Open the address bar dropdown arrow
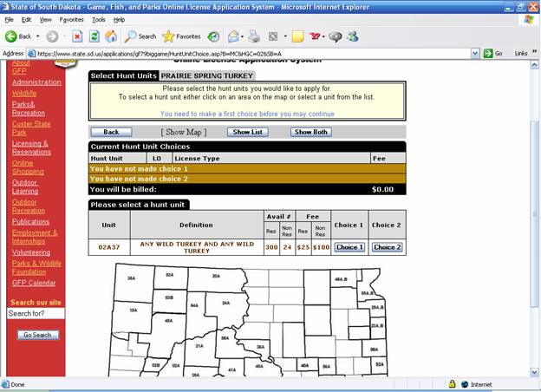Screen dimensions: 541x392 (x=475, y=54)
